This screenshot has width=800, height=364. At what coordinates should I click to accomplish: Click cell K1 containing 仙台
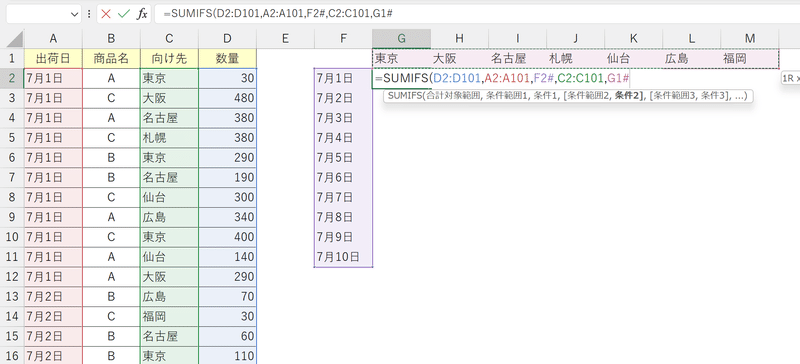click(634, 59)
